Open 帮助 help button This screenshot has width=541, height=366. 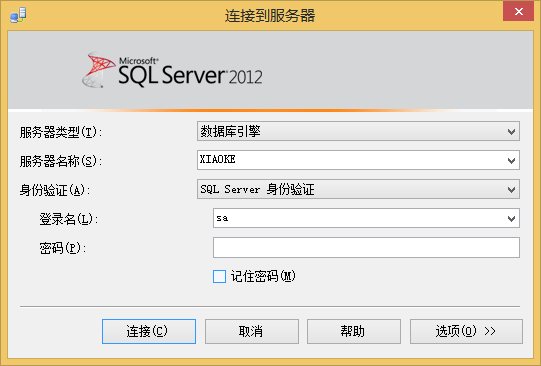(354, 332)
